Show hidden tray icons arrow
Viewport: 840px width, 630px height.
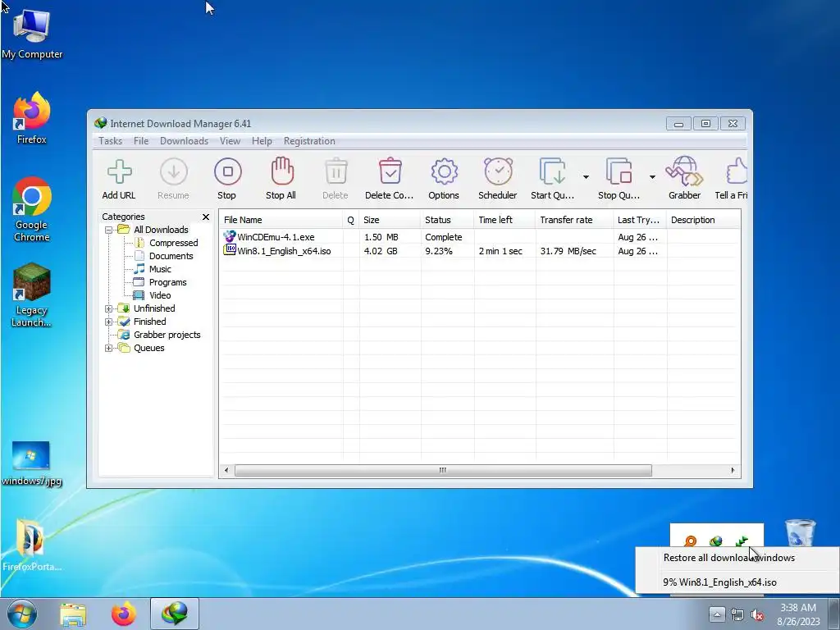click(x=717, y=614)
